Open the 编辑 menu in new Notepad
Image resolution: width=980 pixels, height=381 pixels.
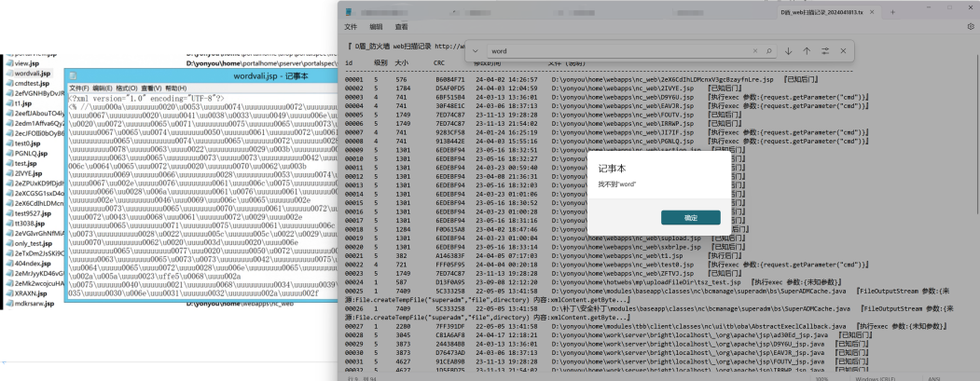tap(376, 27)
